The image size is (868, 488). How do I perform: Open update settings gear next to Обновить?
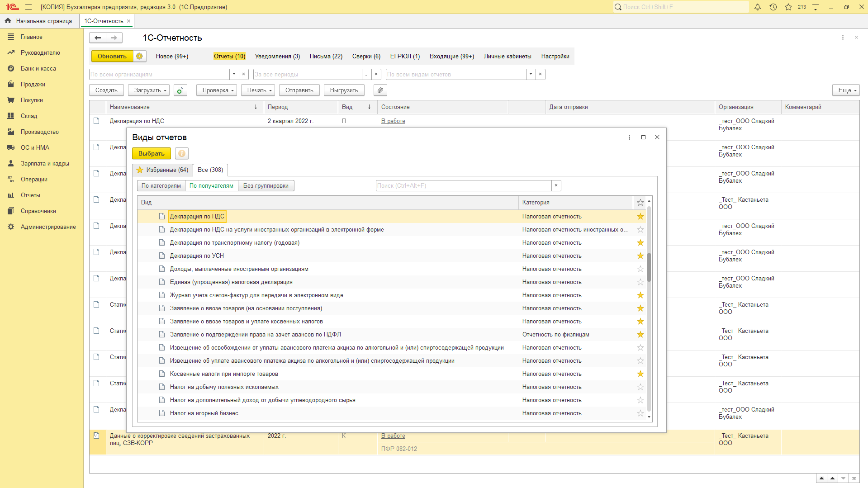(x=139, y=56)
